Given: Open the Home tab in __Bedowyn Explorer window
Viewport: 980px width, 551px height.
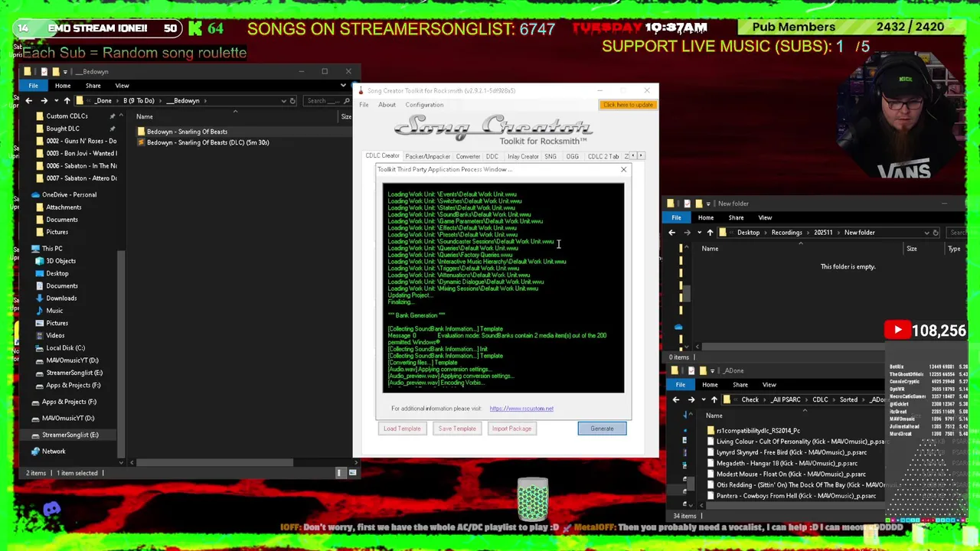Looking at the screenshot, I should tap(63, 86).
